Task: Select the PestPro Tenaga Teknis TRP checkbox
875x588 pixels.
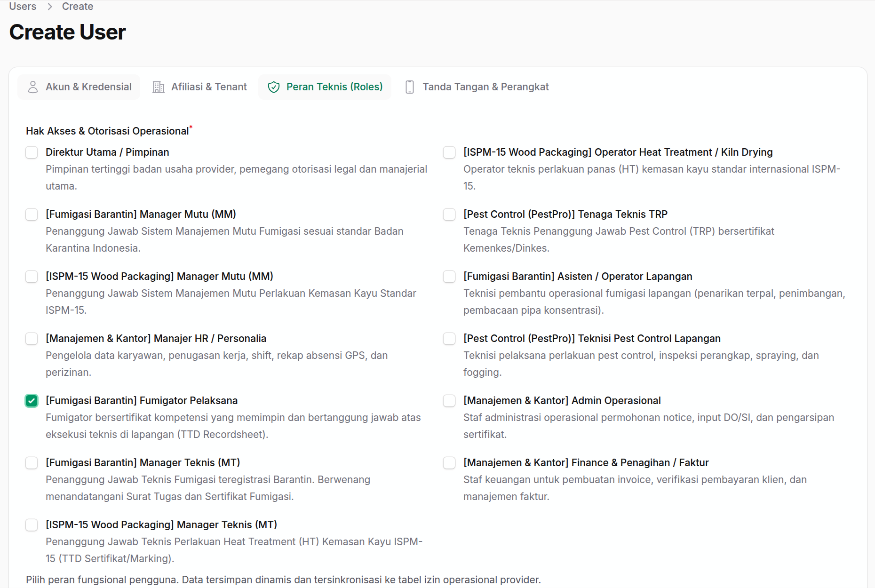Action: click(449, 215)
